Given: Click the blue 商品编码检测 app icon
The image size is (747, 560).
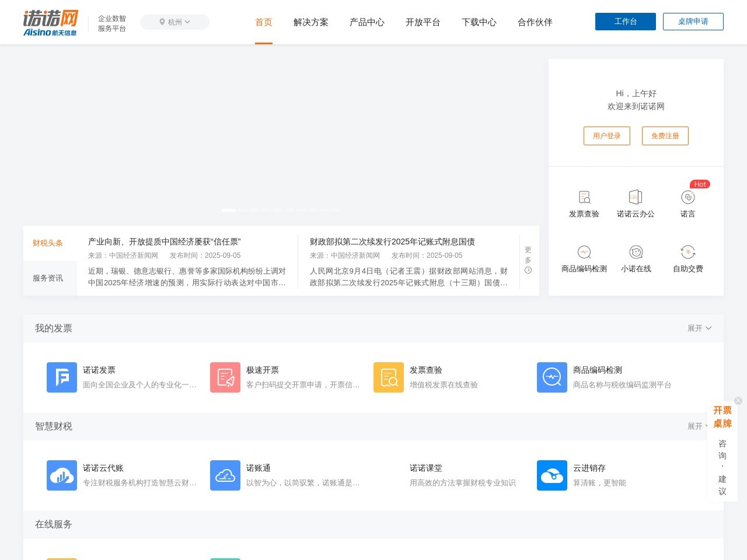Looking at the screenshot, I should (552, 377).
